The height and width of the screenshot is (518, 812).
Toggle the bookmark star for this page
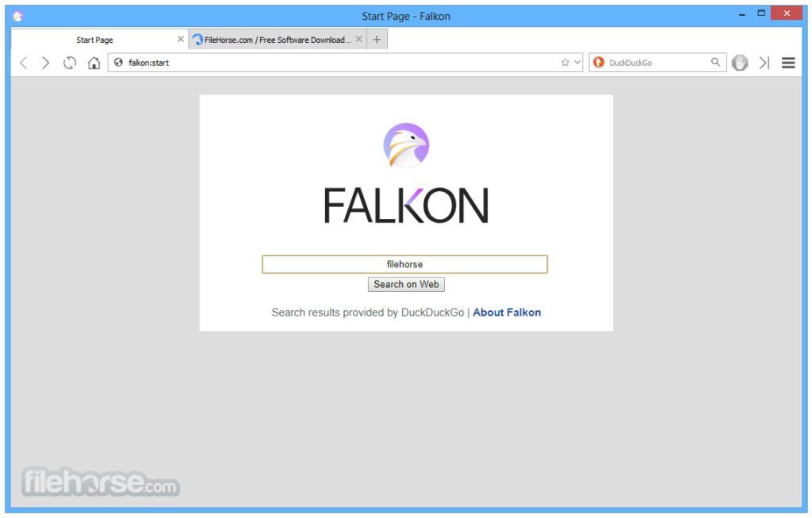pos(564,62)
